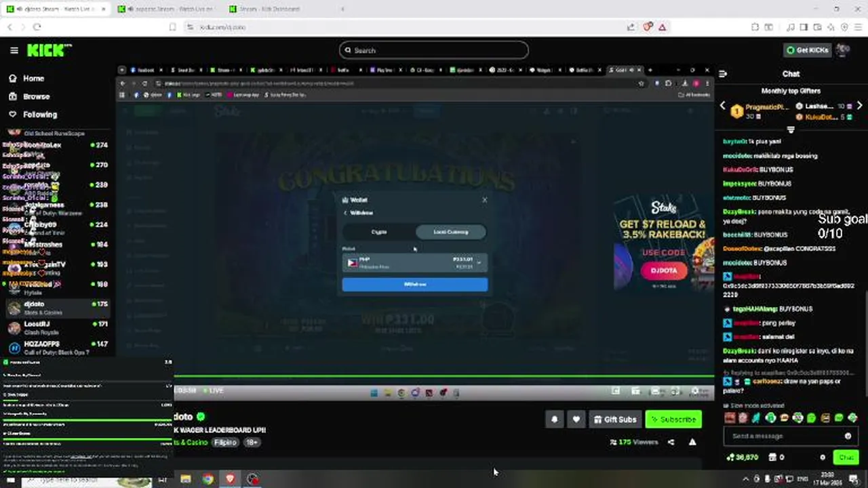Click the green Chat send button
This screenshot has height=488, width=868.
[x=846, y=457]
